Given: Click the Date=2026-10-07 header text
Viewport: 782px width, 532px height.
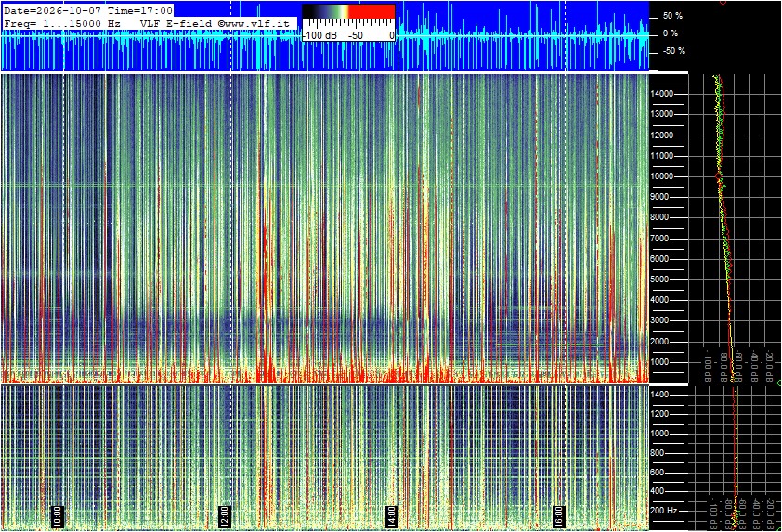Looking at the screenshot, I should coord(52,10).
